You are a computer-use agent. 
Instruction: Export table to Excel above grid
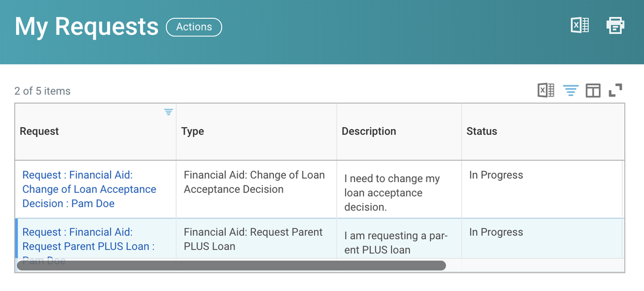[546, 90]
